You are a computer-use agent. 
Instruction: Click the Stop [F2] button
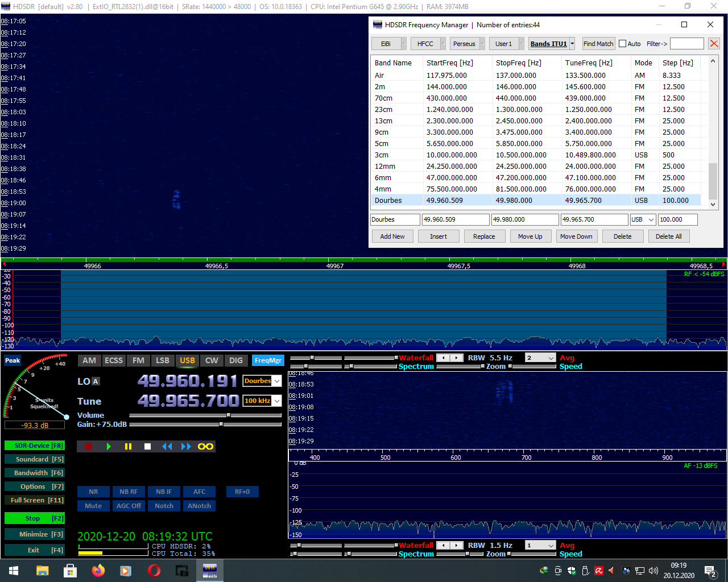coord(34,518)
